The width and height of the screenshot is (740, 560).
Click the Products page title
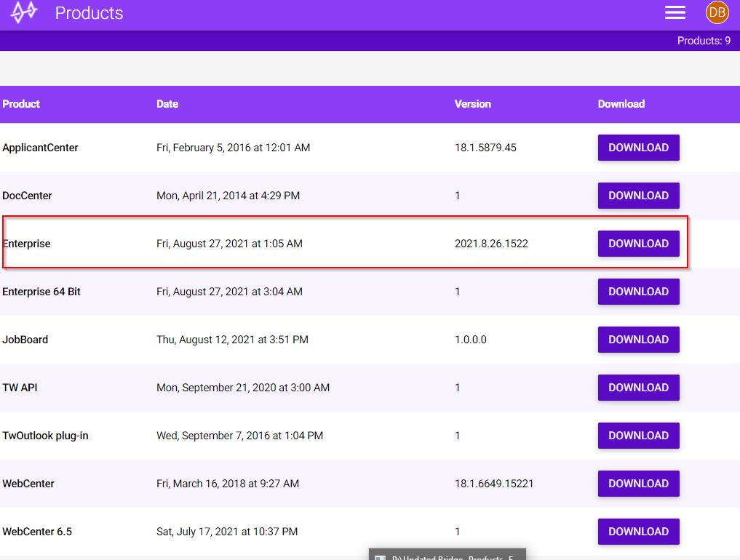pyautogui.click(x=89, y=13)
